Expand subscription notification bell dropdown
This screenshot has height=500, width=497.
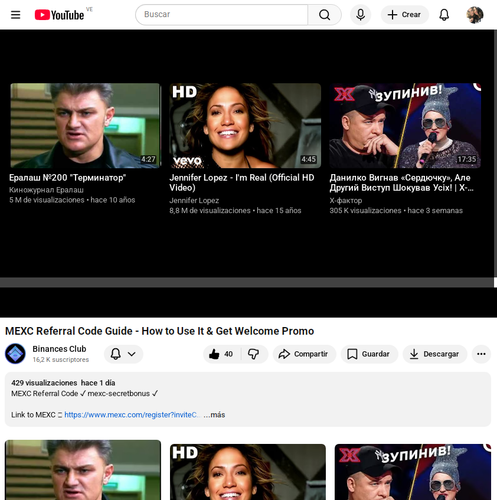coord(123,354)
